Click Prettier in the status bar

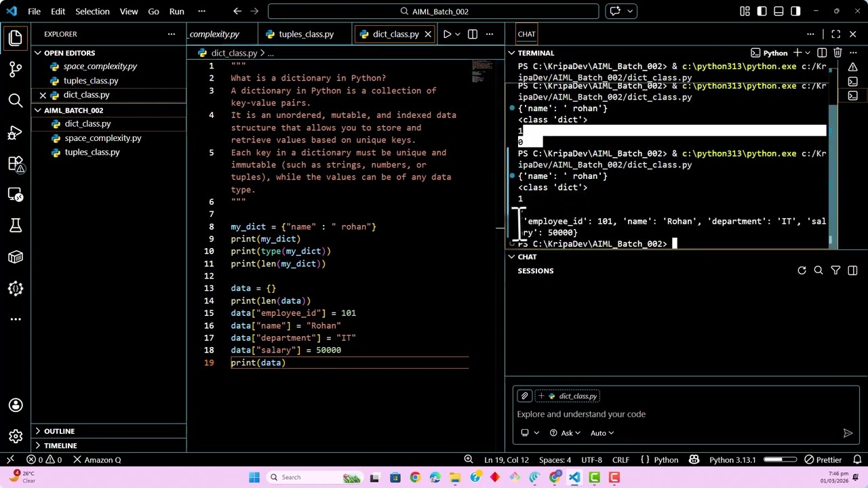point(823,460)
